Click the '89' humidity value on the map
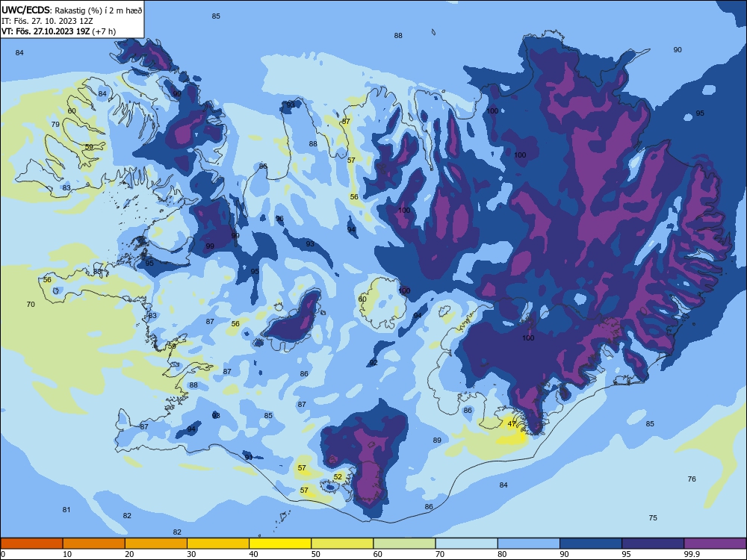This screenshot has height=560, width=747. pyautogui.click(x=437, y=441)
